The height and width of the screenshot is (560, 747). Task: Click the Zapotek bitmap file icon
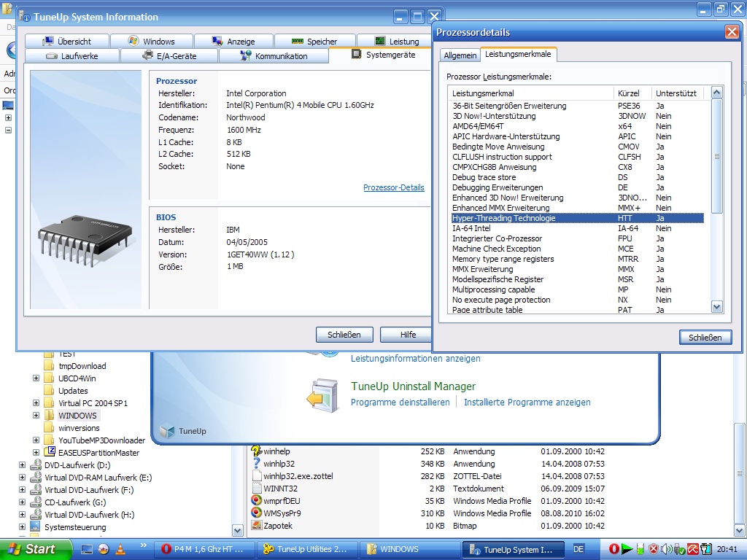pos(256,526)
